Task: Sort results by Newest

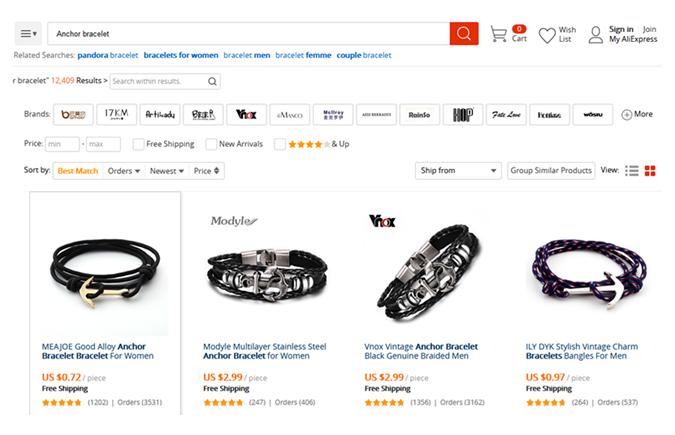Action: tap(166, 171)
